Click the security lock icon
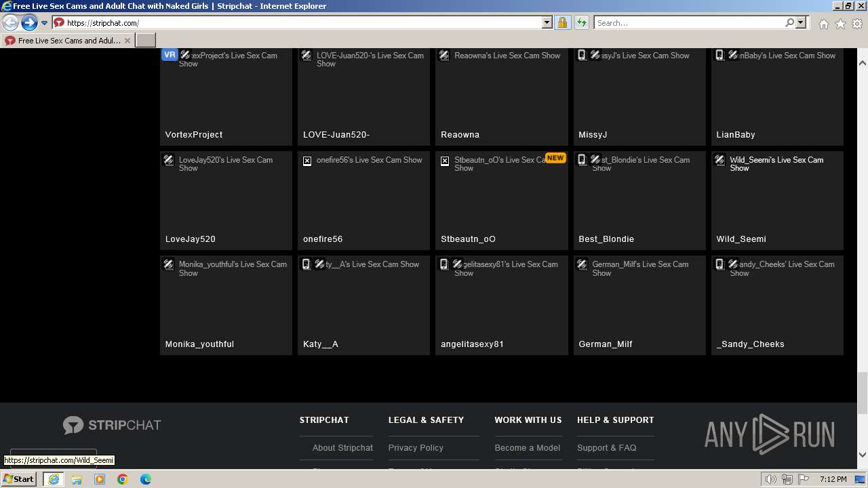Viewport: 868px width, 488px height. pos(562,23)
